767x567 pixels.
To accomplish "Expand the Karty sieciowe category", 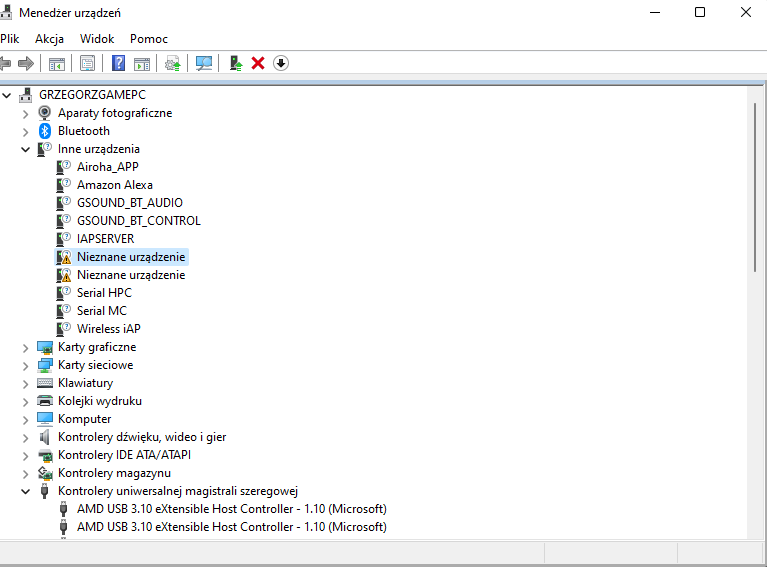I will [x=25, y=366].
